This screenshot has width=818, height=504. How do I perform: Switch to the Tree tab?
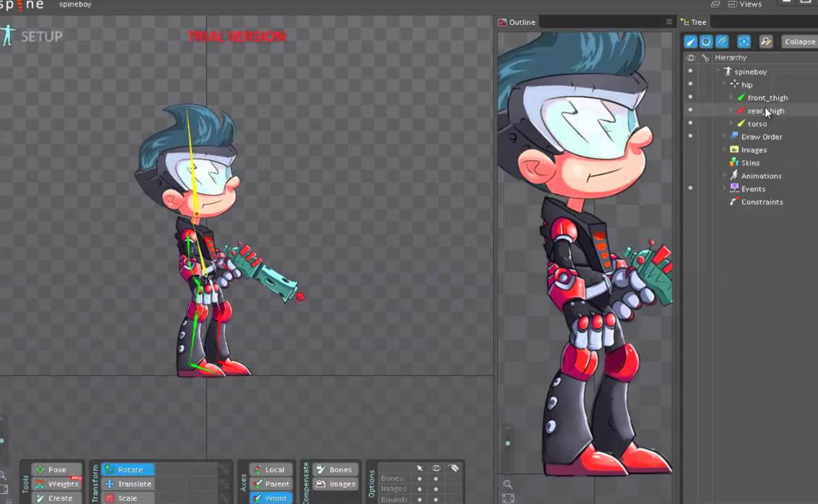click(x=694, y=22)
